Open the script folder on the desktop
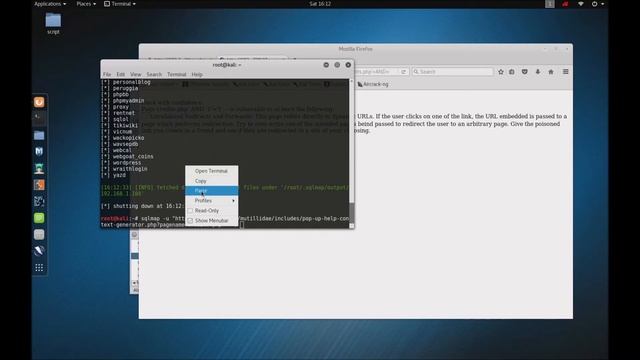The height and width of the screenshot is (360, 640). click(x=53, y=23)
